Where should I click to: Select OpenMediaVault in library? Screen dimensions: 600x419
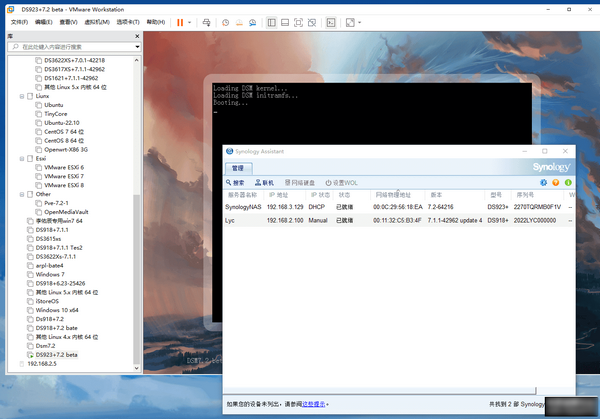66,212
